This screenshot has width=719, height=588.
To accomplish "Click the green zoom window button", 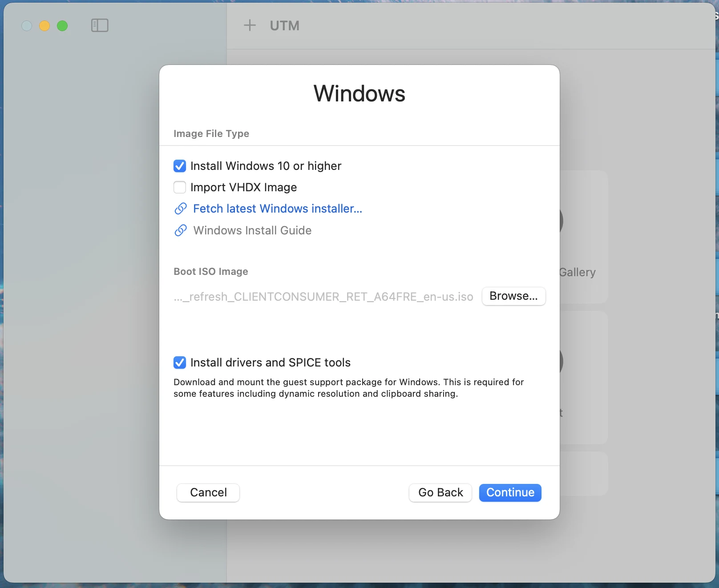I will 62,26.
